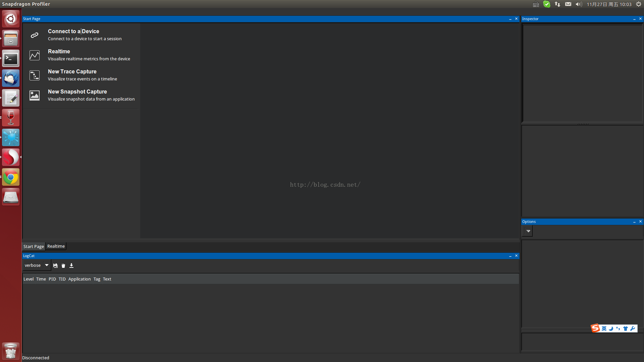Click the PID column header

point(52,279)
